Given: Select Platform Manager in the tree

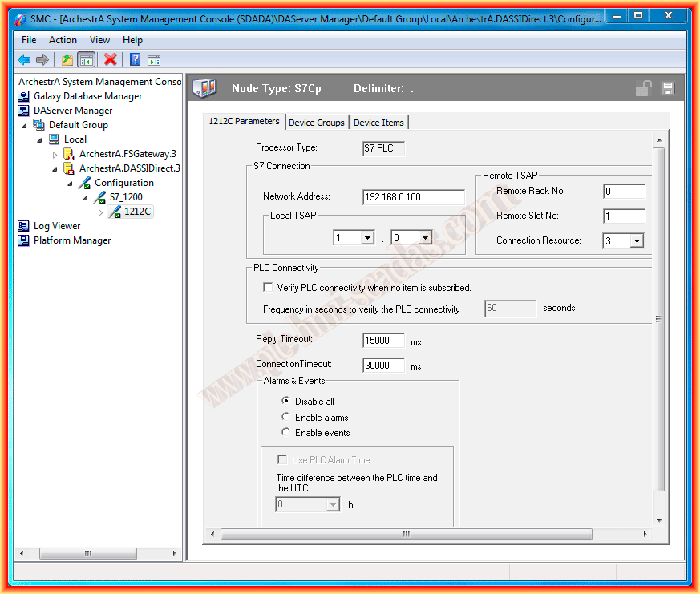Looking at the screenshot, I should tap(71, 240).
